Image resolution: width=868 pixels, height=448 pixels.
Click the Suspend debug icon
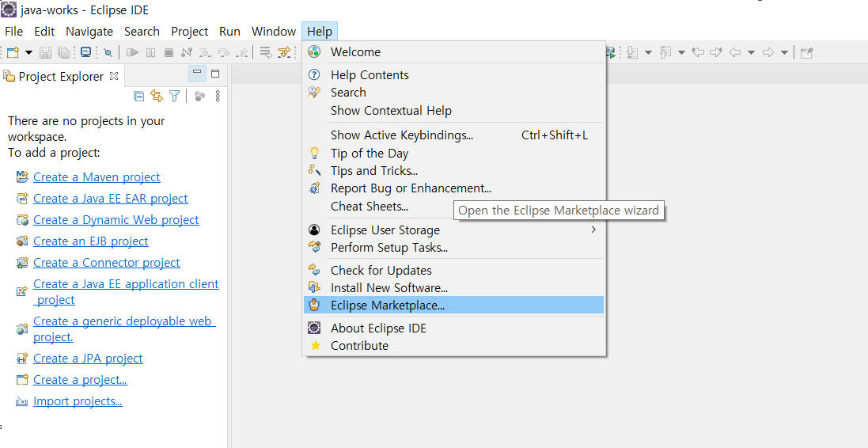[150, 52]
